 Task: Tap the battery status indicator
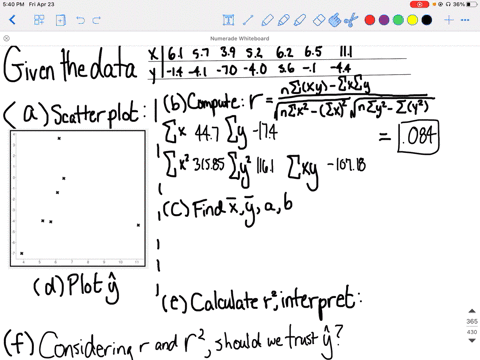[472, 4]
